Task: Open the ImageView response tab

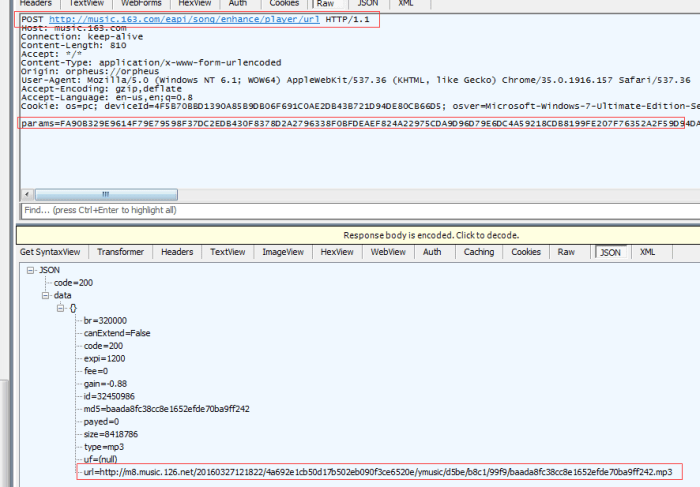Action: point(281,252)
